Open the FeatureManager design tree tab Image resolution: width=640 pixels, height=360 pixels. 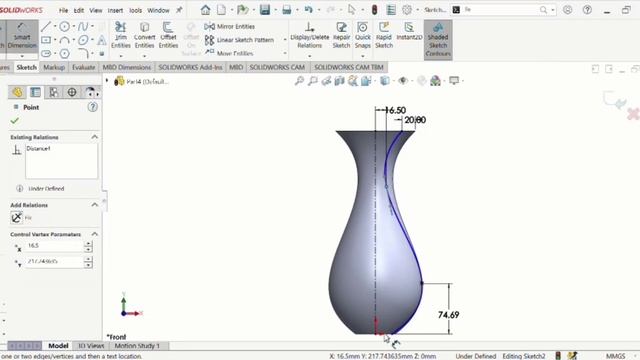pos(17,92)
